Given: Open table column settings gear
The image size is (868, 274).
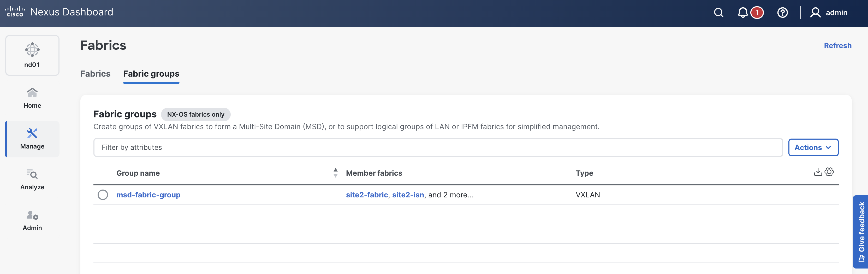Looking at the screenshot, I should [829, 172].
